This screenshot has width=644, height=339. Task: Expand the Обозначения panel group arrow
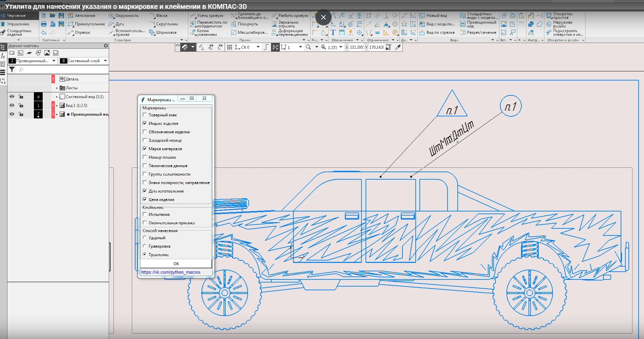357,40
